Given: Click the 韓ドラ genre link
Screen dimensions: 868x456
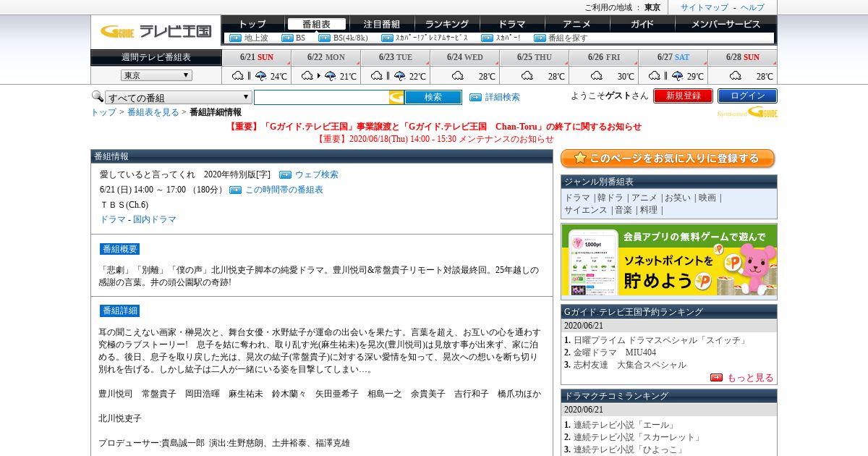Looking at the screenshot, I should 610,198.
